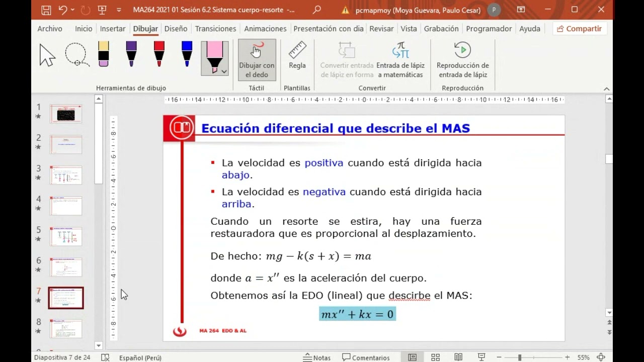This screenshot has width=644, height=362.
Task: Start presentation from beginning icon
Action: [x=102, y=10]
